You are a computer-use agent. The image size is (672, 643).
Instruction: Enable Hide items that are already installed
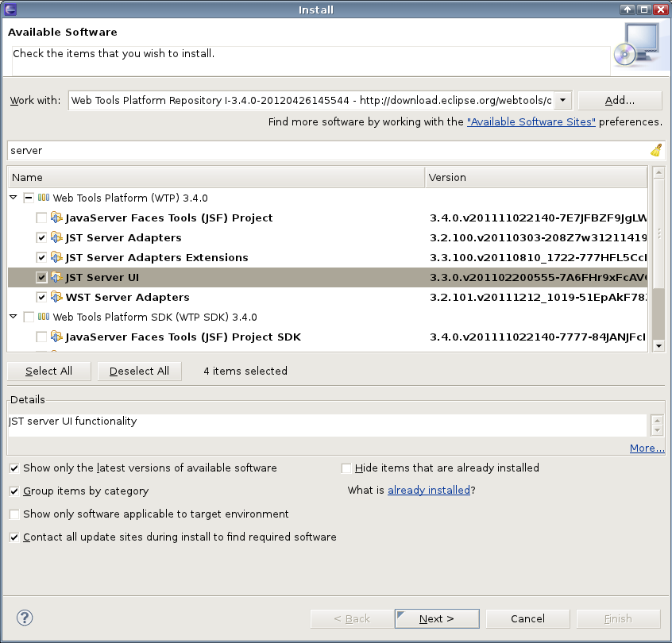click(x=346, y=468)
